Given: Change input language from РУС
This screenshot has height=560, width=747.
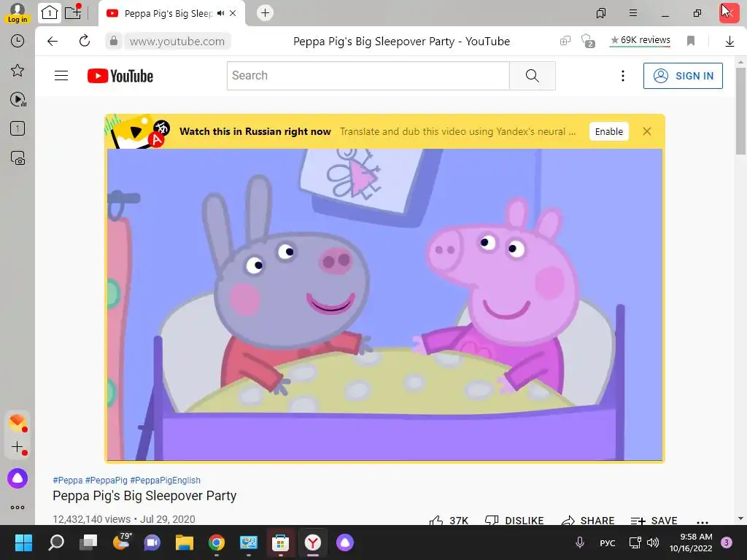Looking at the screenshot, I should (608, 542).
